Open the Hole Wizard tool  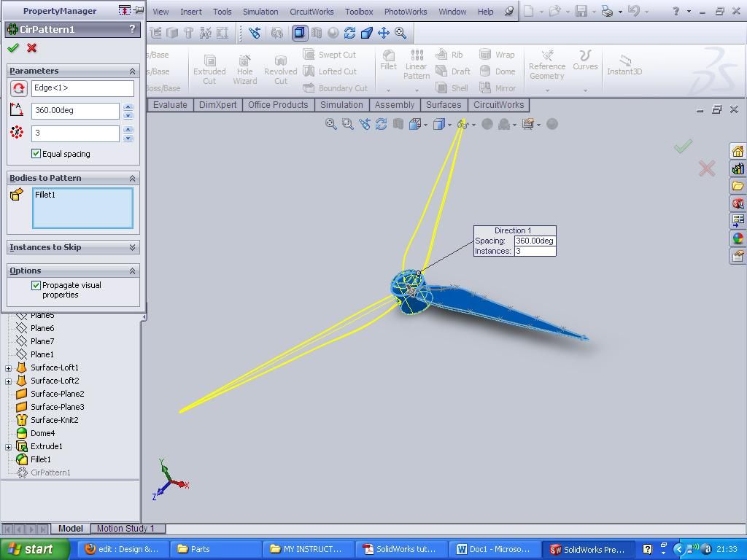tap(244, 69)
